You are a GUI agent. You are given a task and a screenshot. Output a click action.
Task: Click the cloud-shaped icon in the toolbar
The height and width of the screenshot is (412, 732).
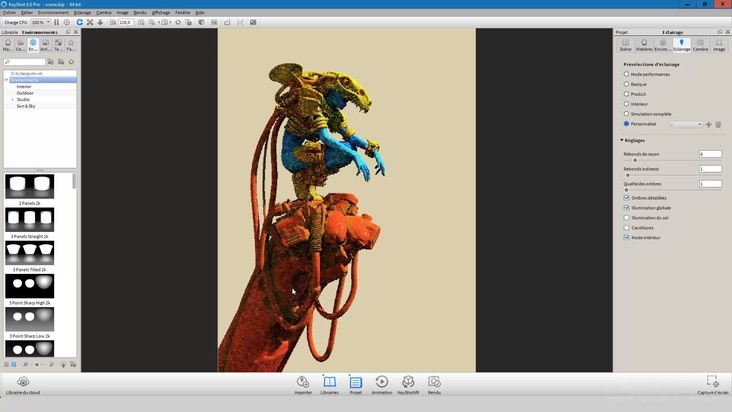[227, 22]
